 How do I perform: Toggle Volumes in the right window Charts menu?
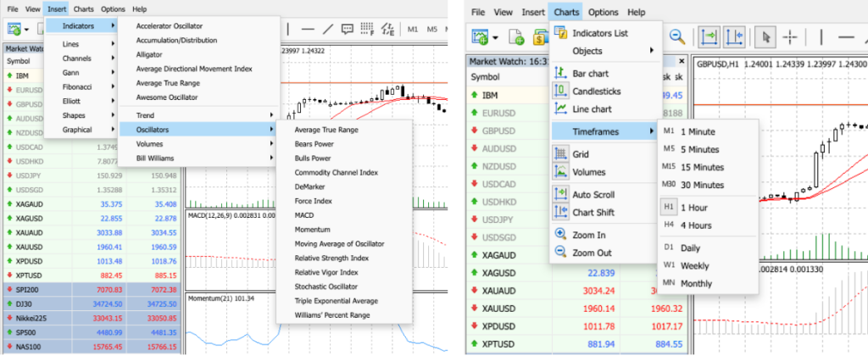point(589,172)
